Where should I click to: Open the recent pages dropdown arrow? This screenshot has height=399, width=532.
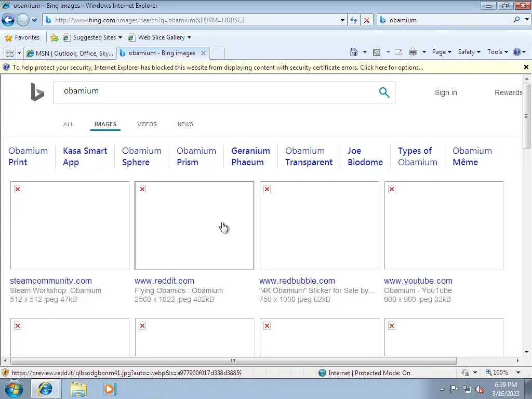click(x=35, y=20)
